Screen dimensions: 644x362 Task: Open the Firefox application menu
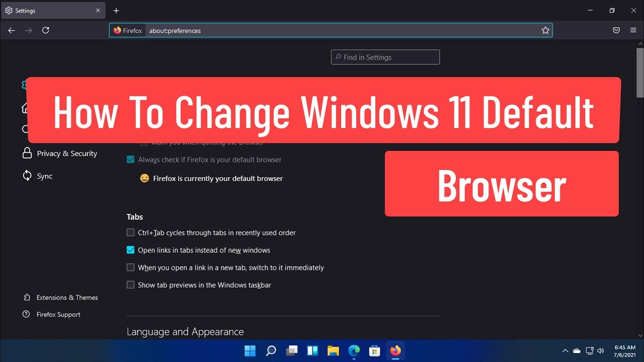633,31
